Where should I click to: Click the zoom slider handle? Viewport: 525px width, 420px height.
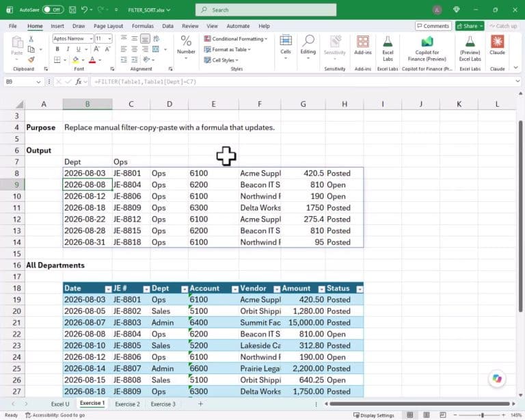[x=483, y=415]
